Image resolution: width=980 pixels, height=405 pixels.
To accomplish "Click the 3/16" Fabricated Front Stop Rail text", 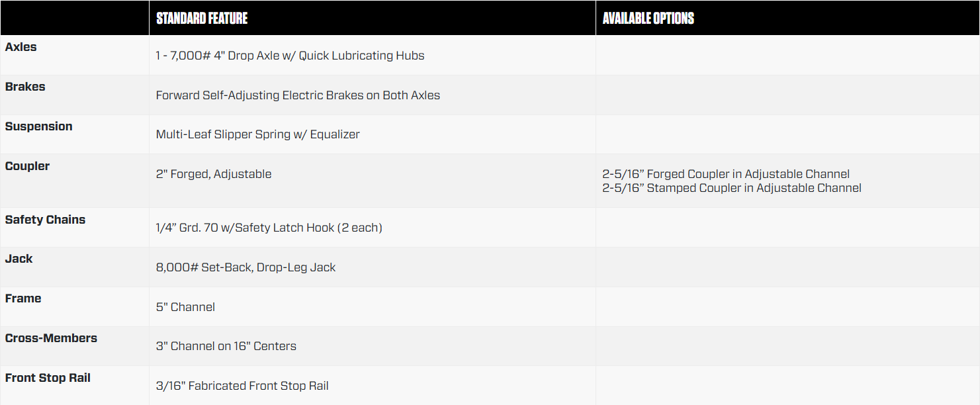I will tap(242, 386).
